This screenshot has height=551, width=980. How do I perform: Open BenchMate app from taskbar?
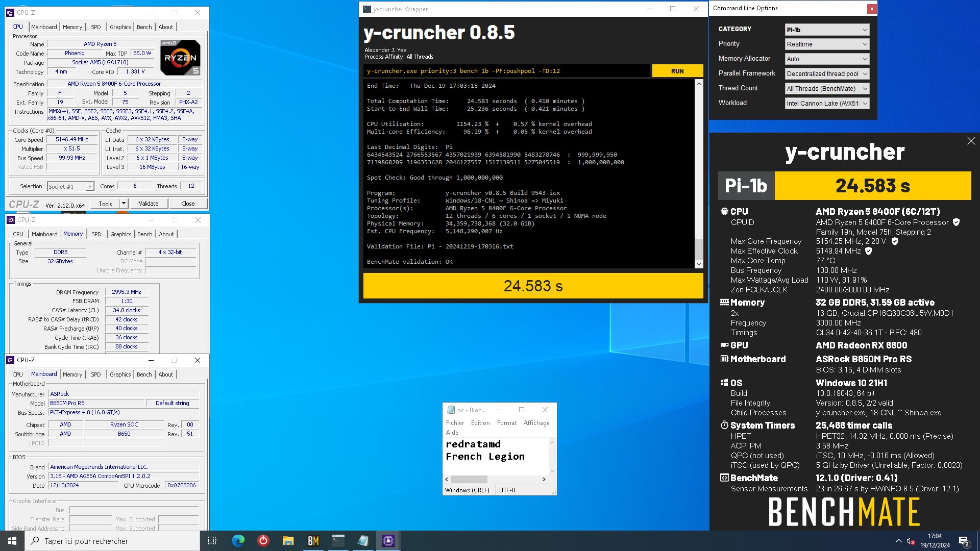coord(313,541)
